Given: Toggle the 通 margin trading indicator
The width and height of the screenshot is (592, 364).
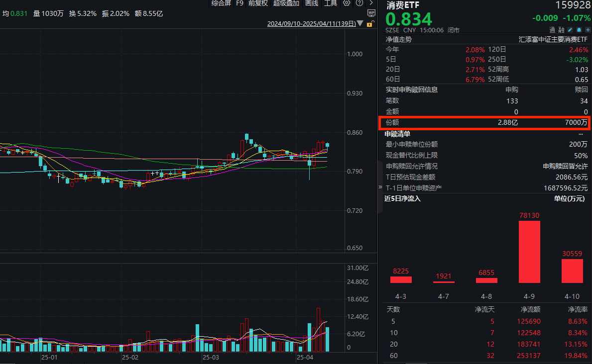Looking at the screenshot, I should click(552, 30).
